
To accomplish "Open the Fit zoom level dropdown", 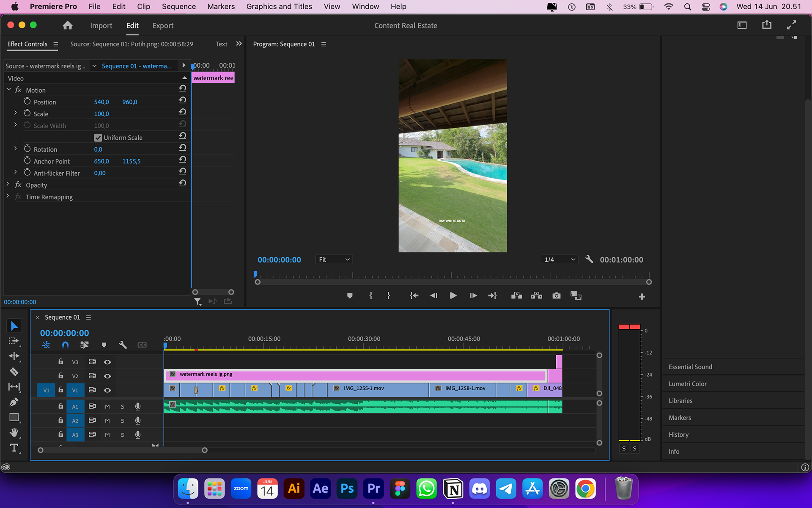I will pyautogui.click(x=334, y=260).
